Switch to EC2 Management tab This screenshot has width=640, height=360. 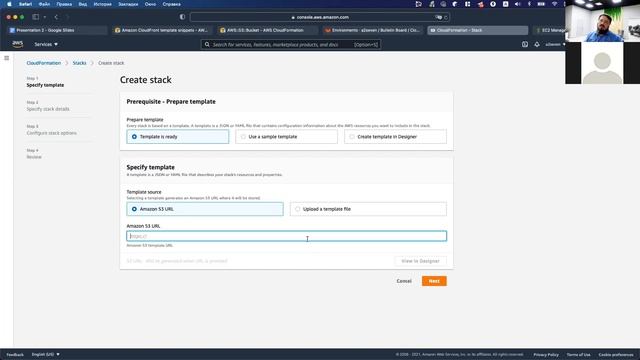click(549, 30)
